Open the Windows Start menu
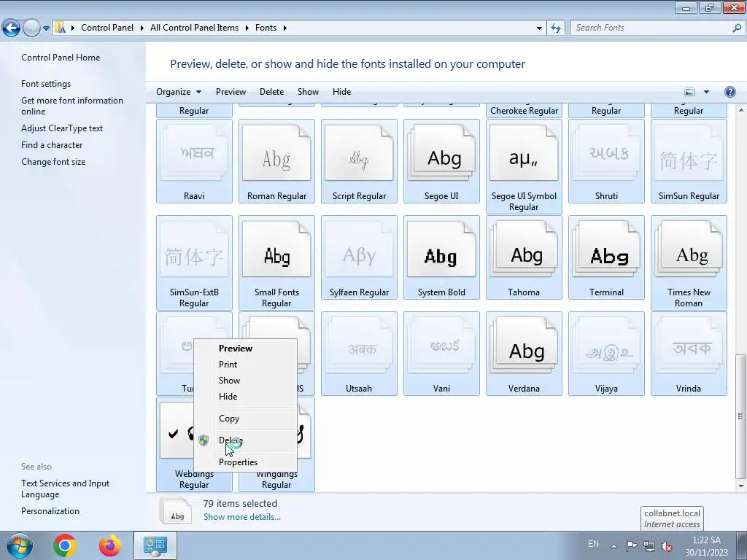 19,545
